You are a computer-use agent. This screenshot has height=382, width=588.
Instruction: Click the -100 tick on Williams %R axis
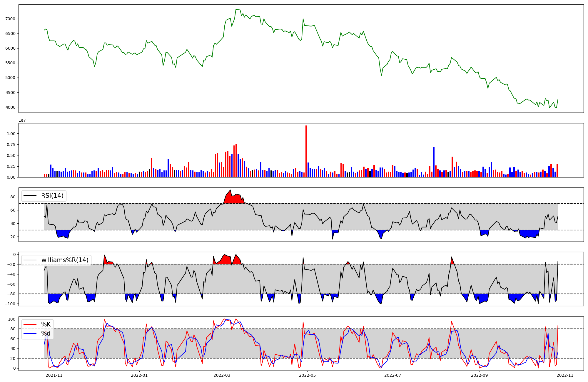(11, 304)
